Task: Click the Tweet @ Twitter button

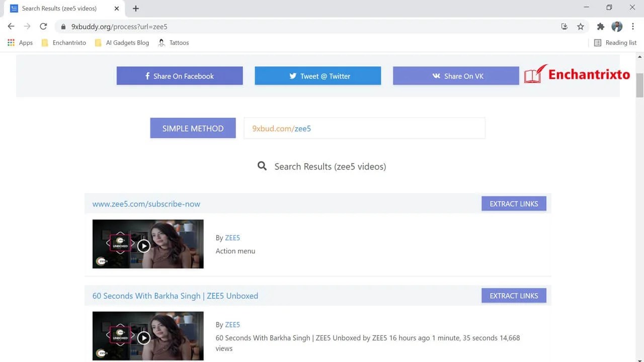Action: coord(318,76)
